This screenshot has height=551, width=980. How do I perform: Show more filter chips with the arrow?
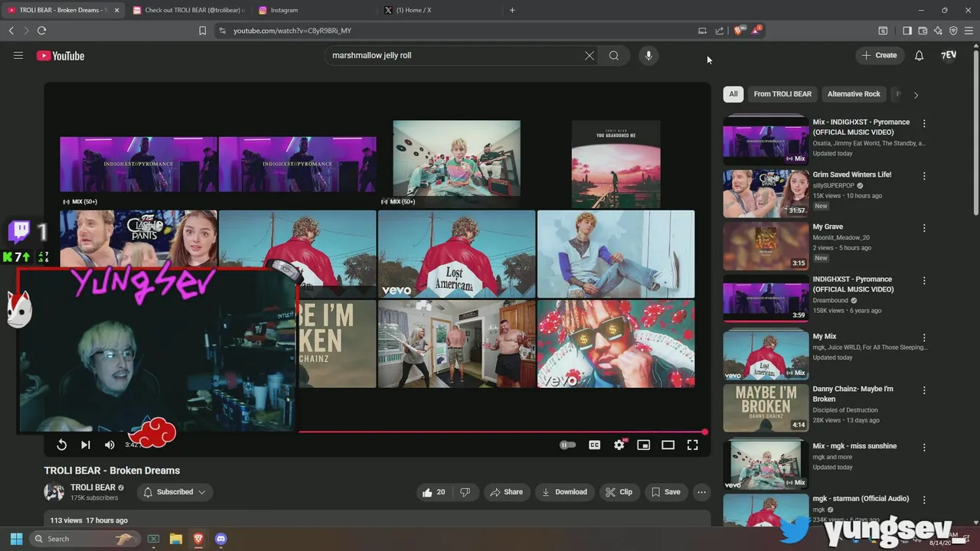(x=916, y=95)
